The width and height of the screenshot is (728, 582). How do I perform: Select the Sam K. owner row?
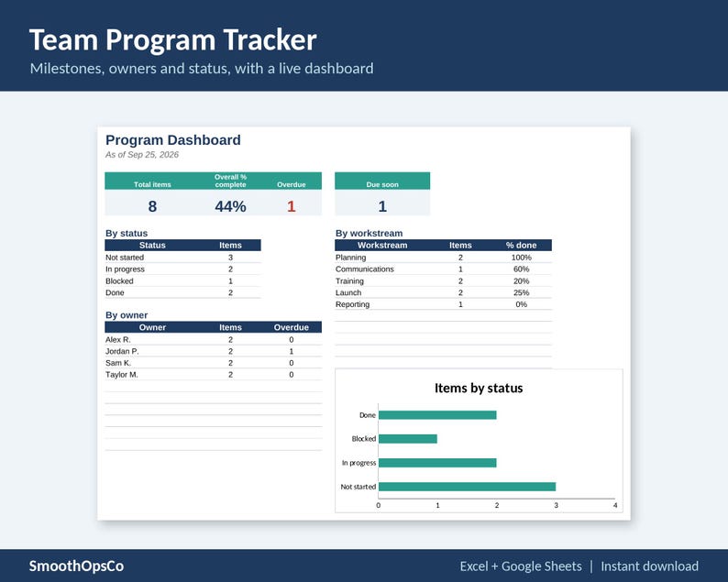pyautogui.click(x=213, y=362)
